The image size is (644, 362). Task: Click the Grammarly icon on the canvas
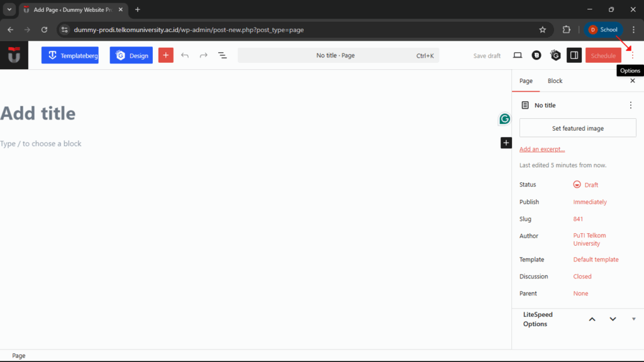point(504,118)
